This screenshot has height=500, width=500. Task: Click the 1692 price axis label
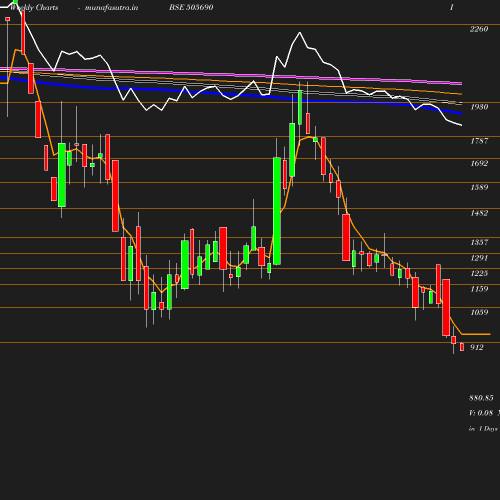(x=479, y=163)
